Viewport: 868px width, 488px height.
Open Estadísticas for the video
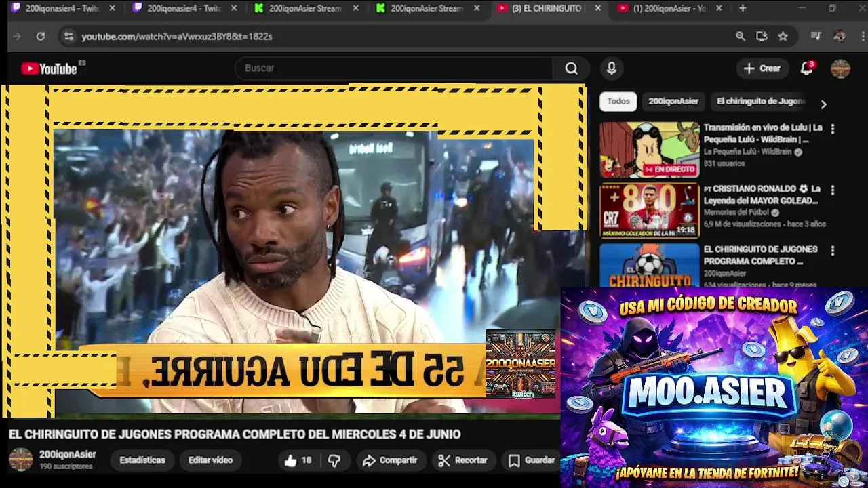tap(142, 460)
